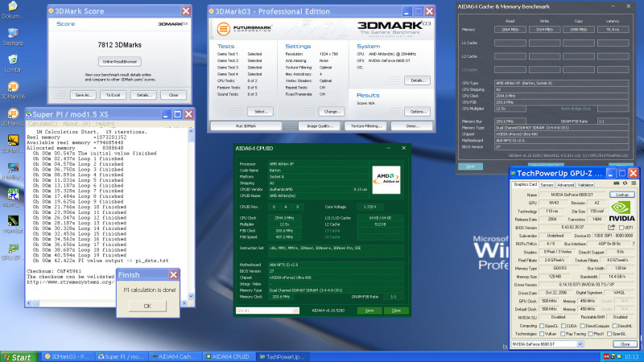Click the To Excel button
This screenshot has width=644, height=362.
click(113, 95)
